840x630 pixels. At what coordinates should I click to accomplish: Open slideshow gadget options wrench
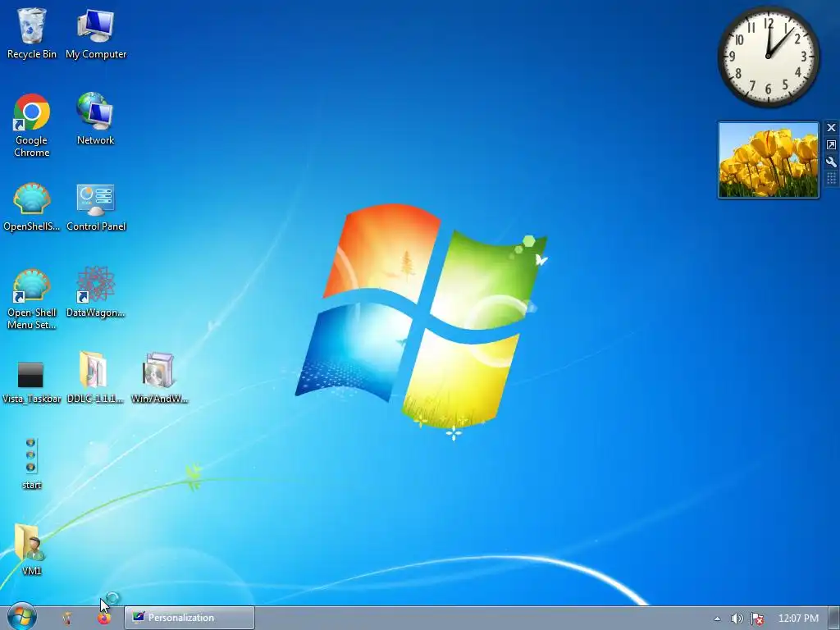(832, 162)
